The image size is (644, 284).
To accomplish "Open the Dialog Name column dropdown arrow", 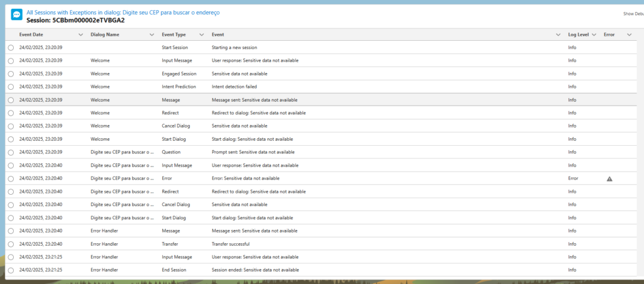I will (152, 35).
